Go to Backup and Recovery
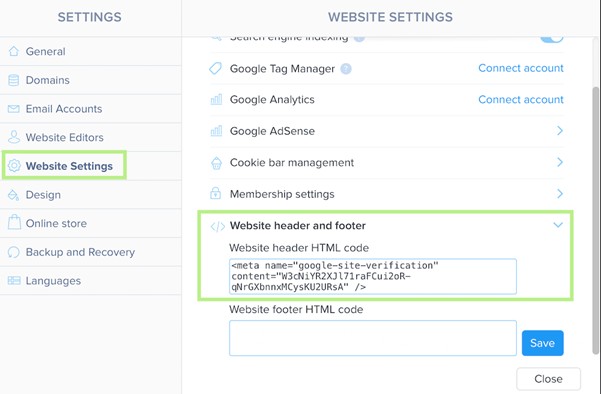 [x=91, y=252]
